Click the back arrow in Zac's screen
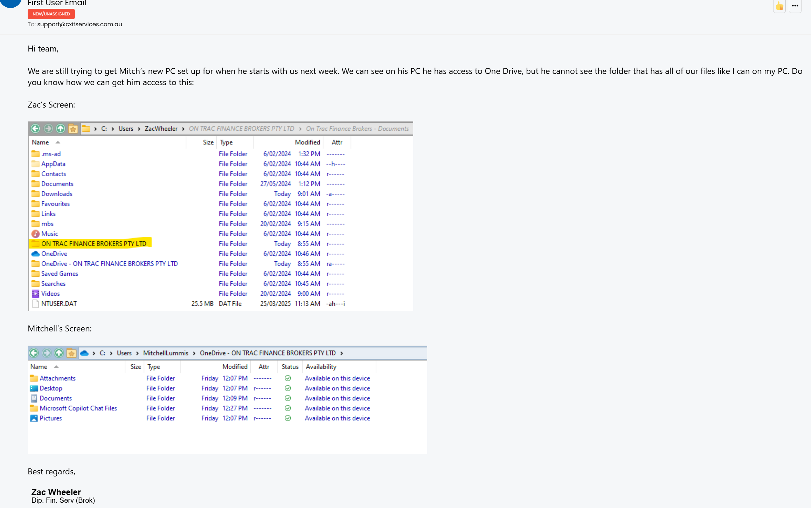Viewport: 812px width, 508px height. (35, 129)
